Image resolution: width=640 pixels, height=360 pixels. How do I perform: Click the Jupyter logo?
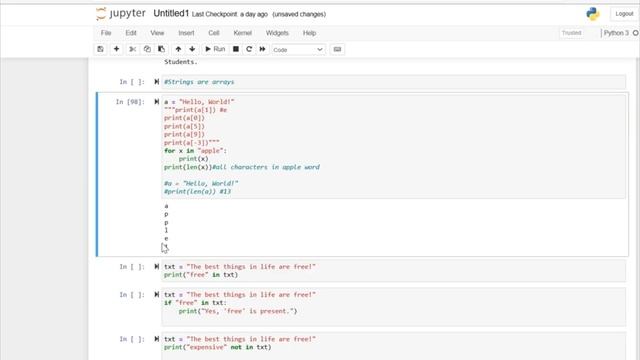tap(121, 14)
